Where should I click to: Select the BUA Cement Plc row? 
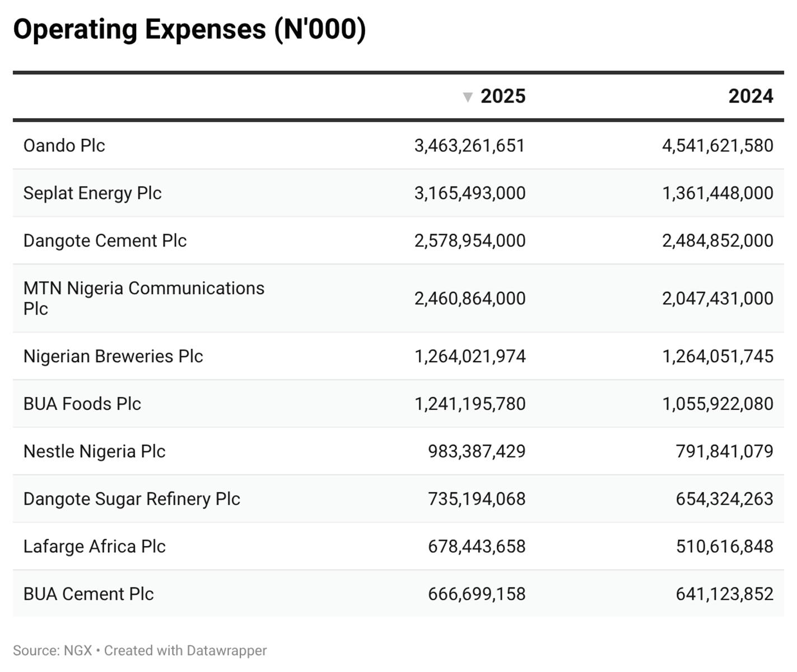(88, 594)
